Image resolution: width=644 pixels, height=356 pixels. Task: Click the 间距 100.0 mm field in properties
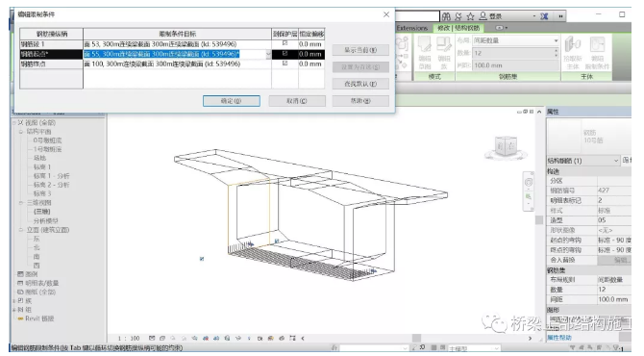[x=613, y=299]
